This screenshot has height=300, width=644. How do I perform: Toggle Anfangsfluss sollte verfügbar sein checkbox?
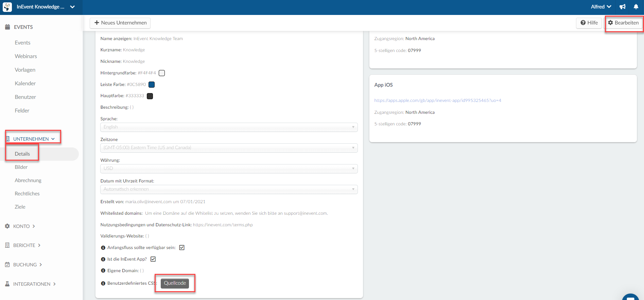182,247
